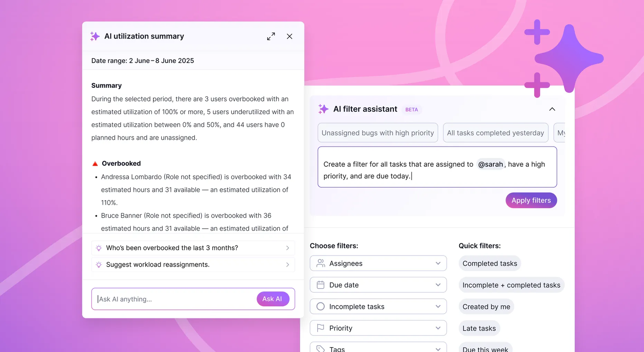
Task: Click into the AI filter prompt text box
Action: pos(437,167)
